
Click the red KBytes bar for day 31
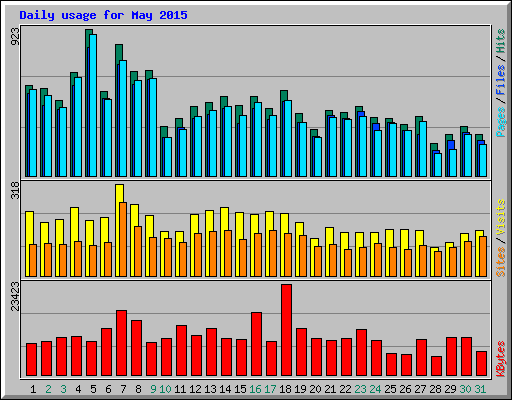coord(481,364)
